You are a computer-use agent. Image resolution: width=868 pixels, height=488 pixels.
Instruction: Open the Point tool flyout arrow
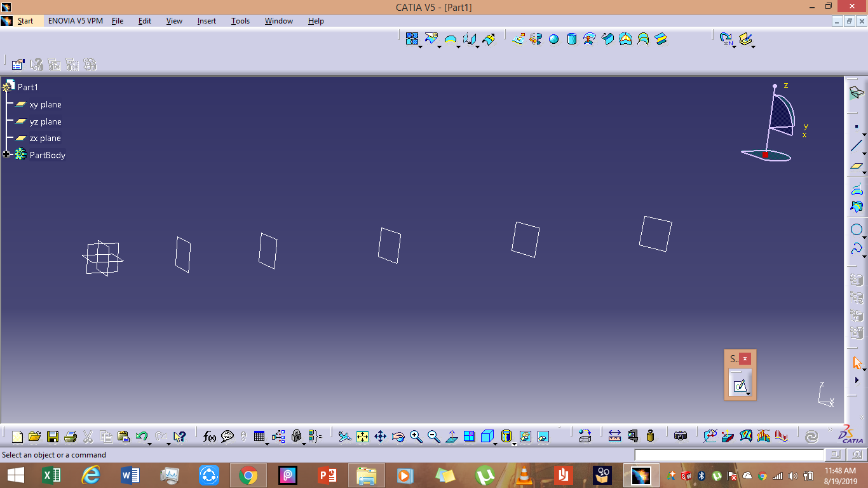coord(865,134)
